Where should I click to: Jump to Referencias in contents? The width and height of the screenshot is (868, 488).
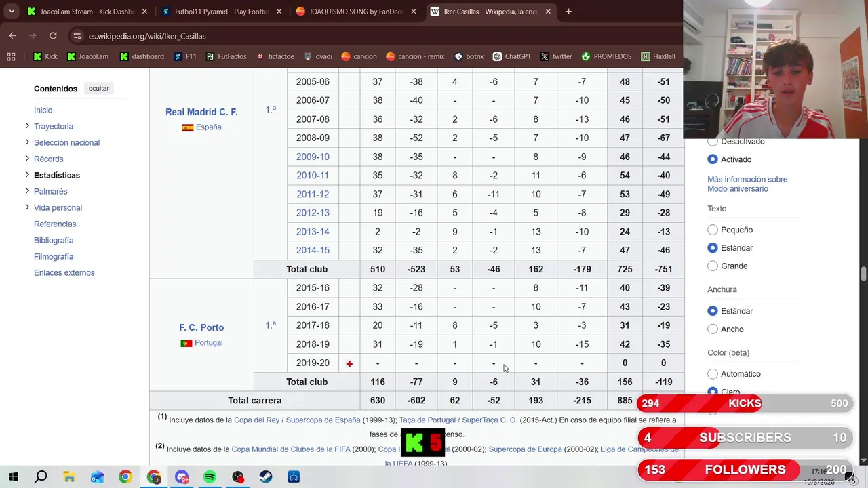(x=55, y=224)
